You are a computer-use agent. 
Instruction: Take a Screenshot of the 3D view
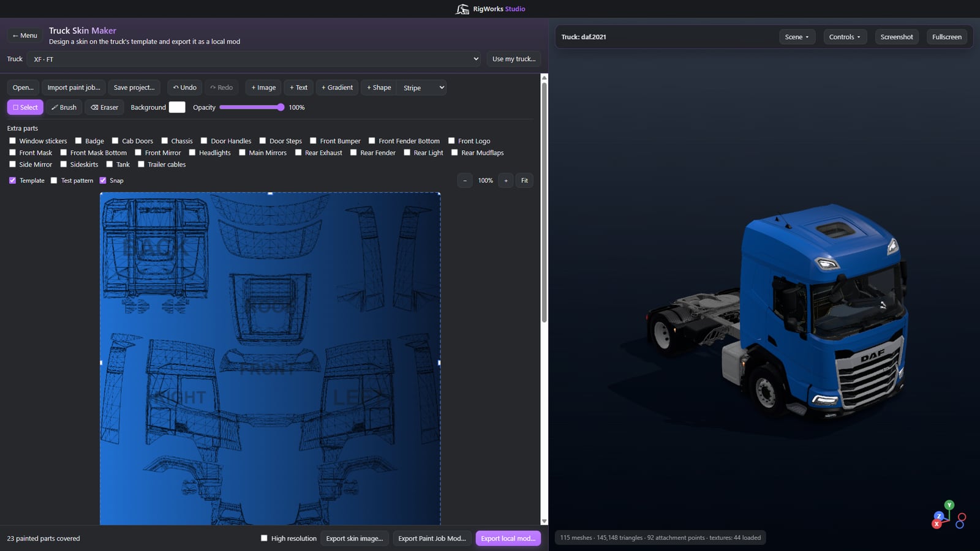(x=897, y=37)
